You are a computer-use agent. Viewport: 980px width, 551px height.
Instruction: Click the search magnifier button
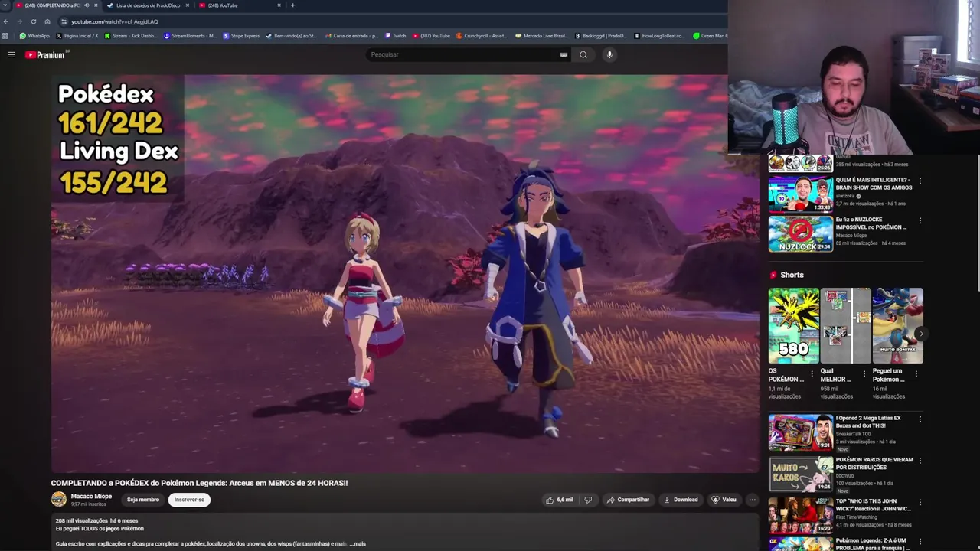click(x=583, y=54)
